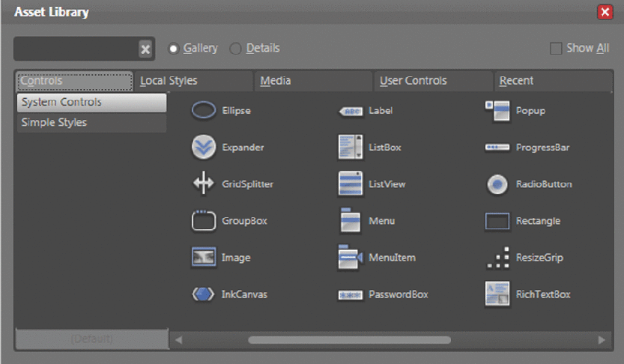Select the GroupBox control icon

pyautogui.click(x=204, y=221)
